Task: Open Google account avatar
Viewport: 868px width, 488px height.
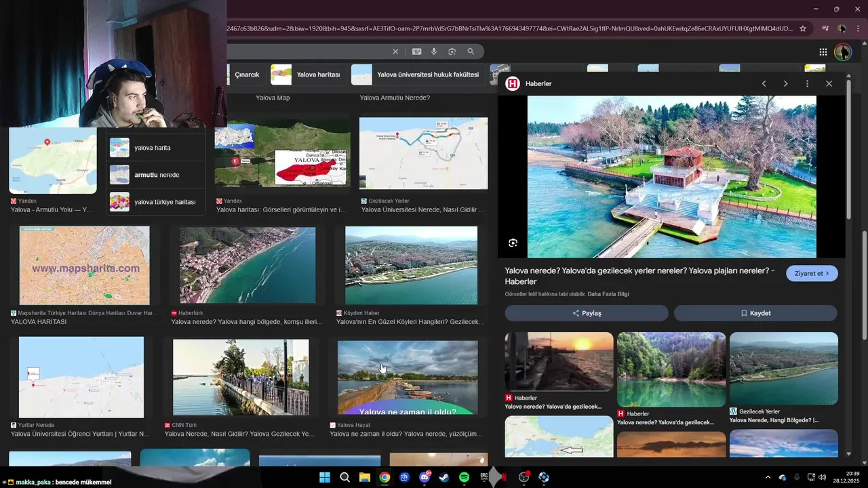Action: [x=843, y=52]
